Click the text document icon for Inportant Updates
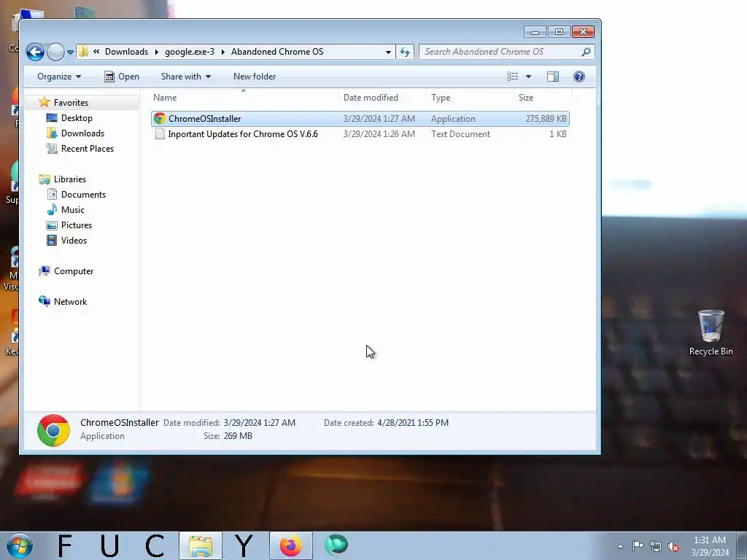This screenshot has height=560, width=747. pos(160,134)
